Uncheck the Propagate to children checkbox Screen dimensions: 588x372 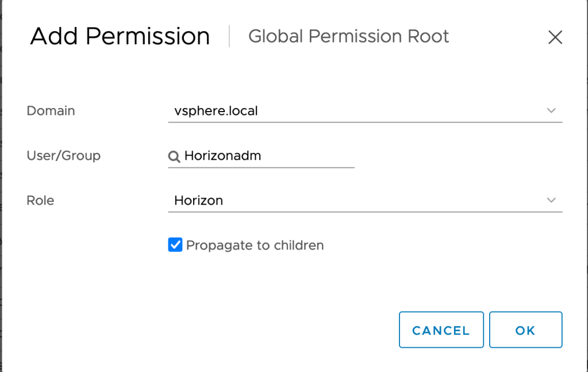tap(175, 246)
